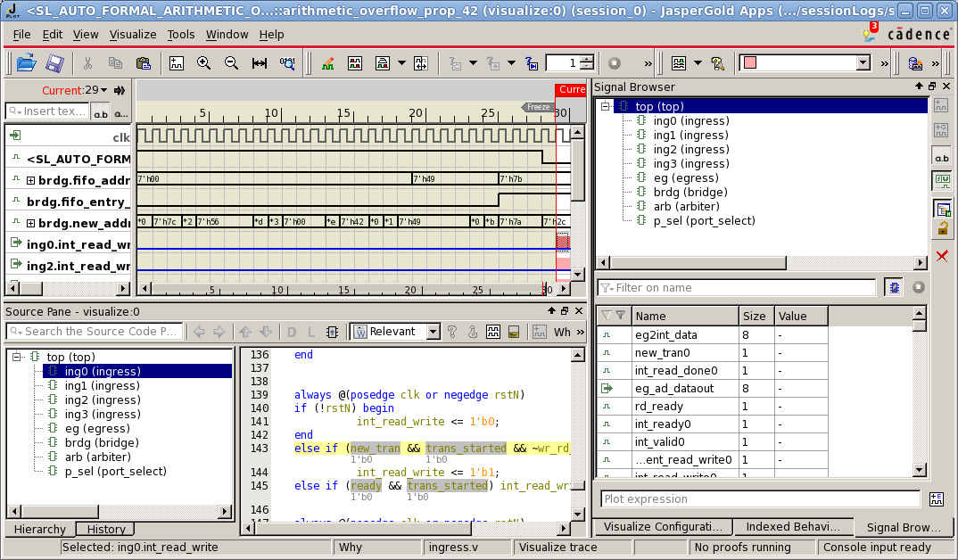Click the Cadence lightbulb notification icon
This screenshot has height=560, width=958.
869,34
